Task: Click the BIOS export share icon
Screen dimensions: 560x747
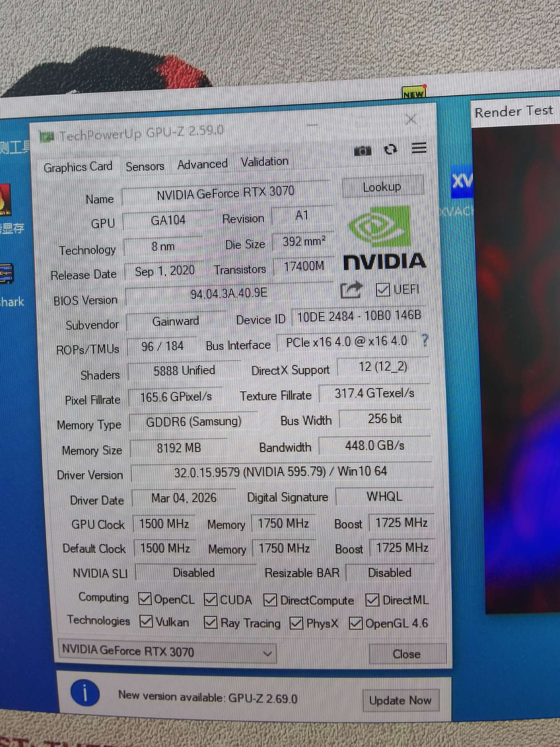Action: (x=351, y=290)
